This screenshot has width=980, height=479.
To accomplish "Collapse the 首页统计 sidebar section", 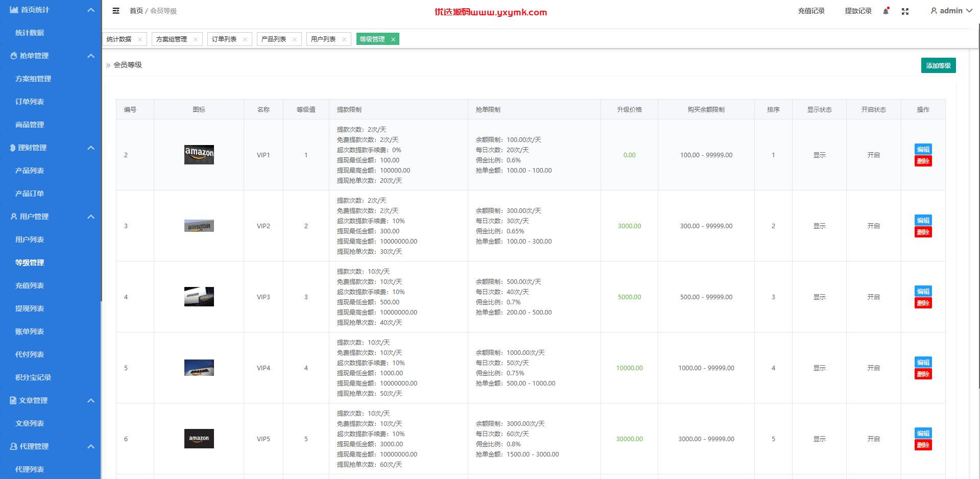I will pyautogui.click(x=91, y=10).
